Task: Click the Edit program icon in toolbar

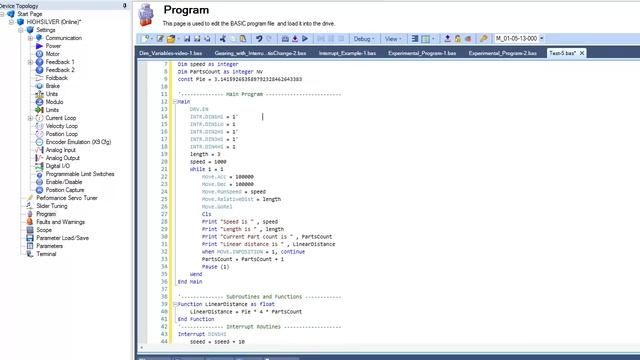Action: pyautogui.click(x=160, y=39)
